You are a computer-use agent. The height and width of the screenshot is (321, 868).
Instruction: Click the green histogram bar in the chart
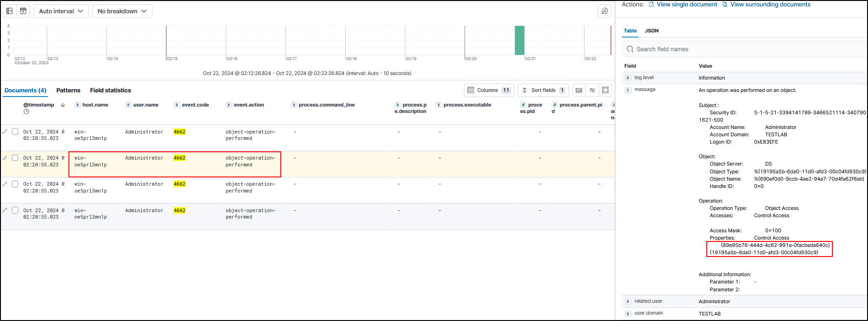[519, 40]
